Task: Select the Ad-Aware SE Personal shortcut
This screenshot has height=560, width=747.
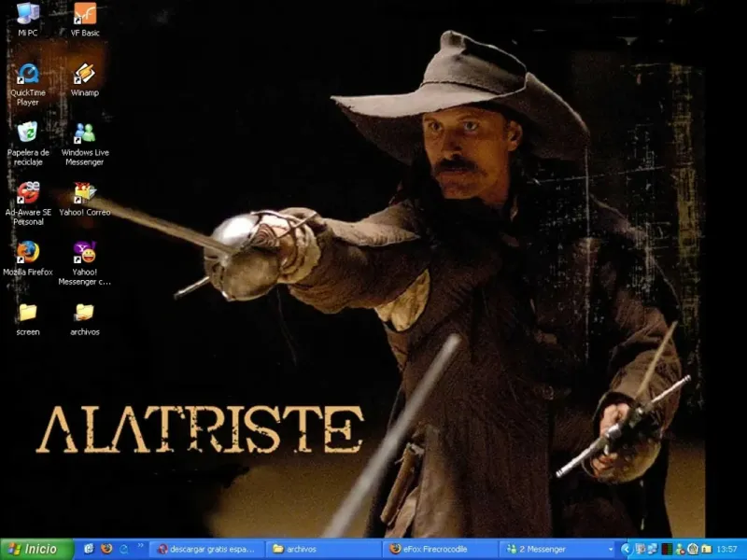Action: click(x=28, y=203)
